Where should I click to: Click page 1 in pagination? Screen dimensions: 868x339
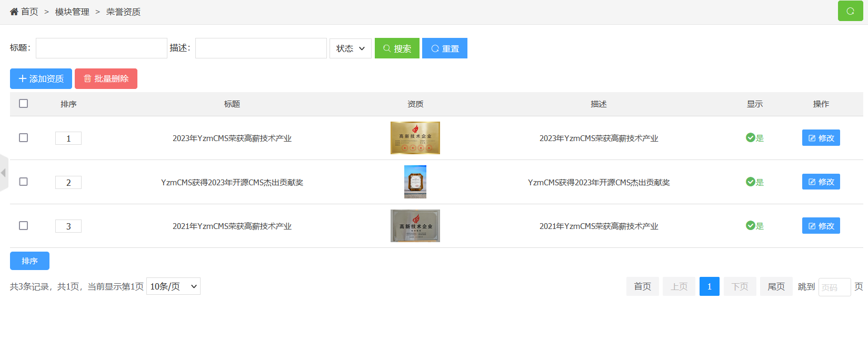point(709,286)
